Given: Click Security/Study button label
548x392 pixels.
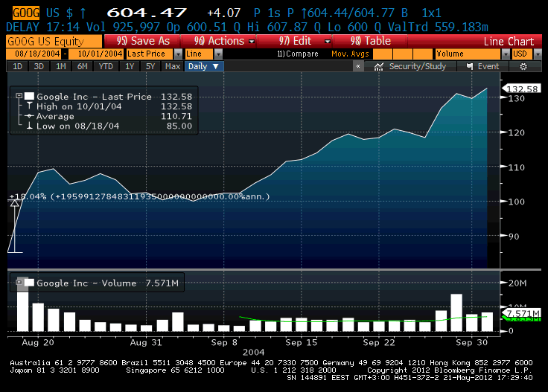Looking at the screenshot, I should [x=417, y=66].
